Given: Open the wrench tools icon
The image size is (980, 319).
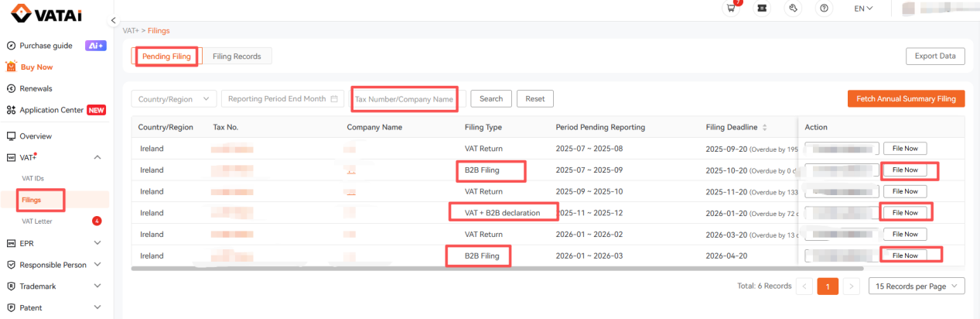Looking at the screenshot, I should point(793,9).
